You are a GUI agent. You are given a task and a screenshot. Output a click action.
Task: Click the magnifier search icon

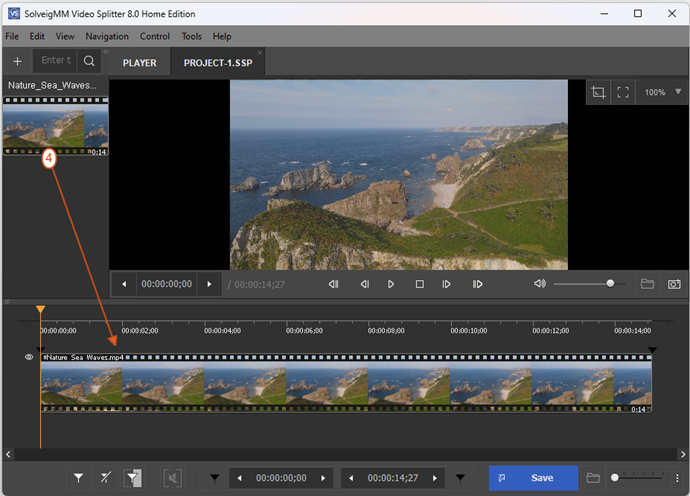click(89, 61)
